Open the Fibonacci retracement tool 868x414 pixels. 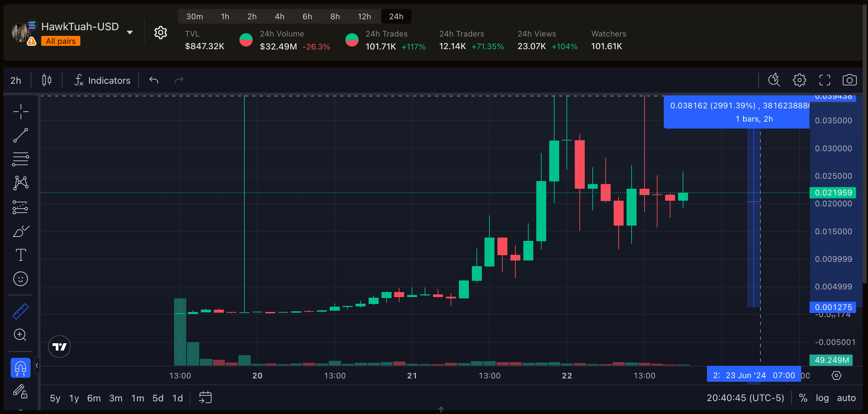[x=21, y=159]
